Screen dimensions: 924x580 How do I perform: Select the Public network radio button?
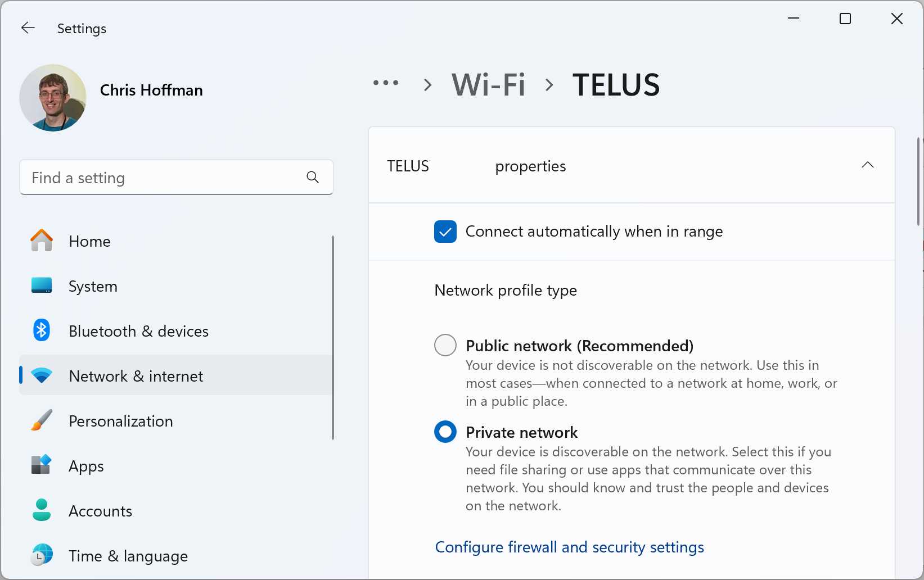pos(445,345)
